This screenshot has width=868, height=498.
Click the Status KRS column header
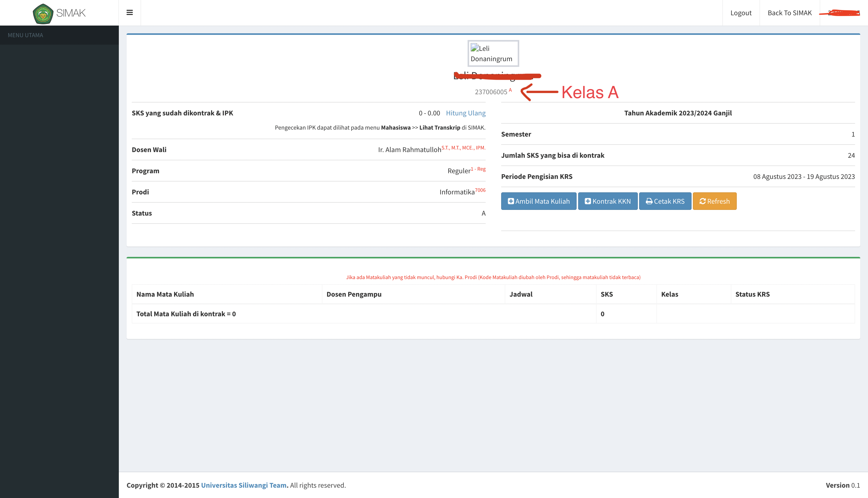point(752,294)
